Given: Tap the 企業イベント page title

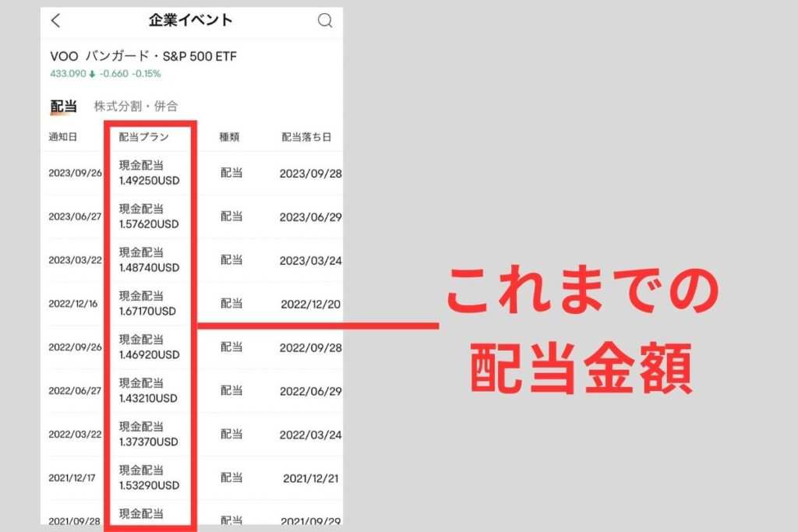Looking at the screenshot, I should tap(190, 20).
